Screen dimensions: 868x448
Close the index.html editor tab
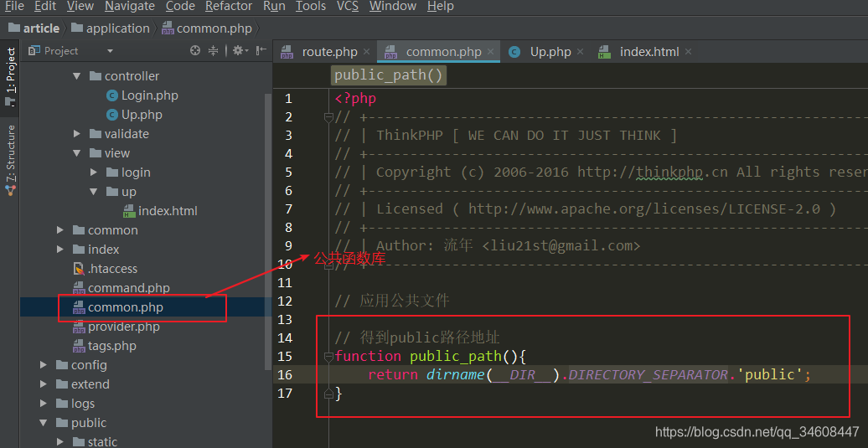pyautogui.click(x=688, y=52)
